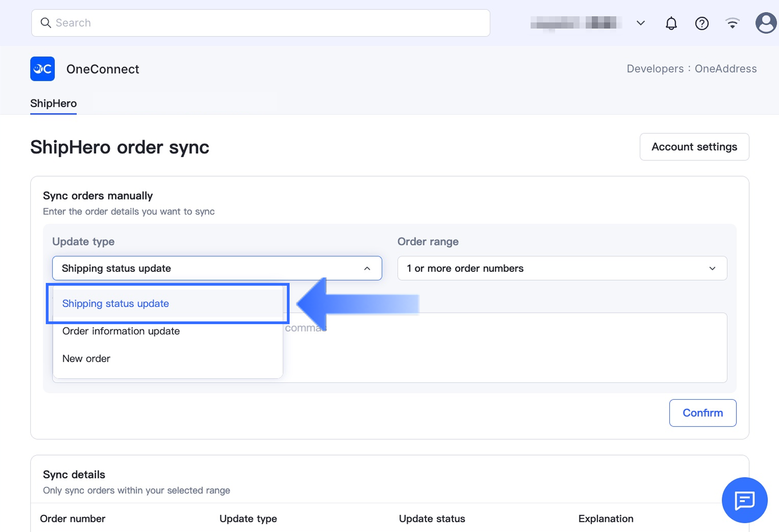This screenshot has width=779, height=532.
Task: Choose Order information update option
Action: (x=121, y=331)
